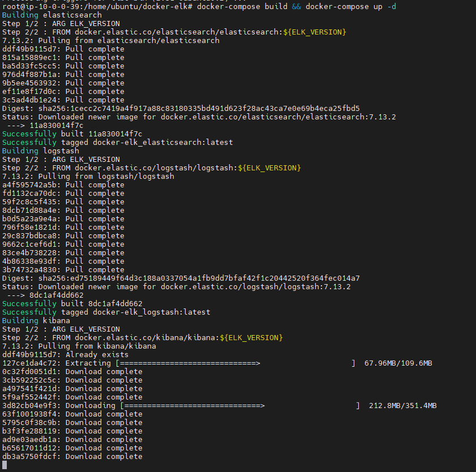Click layer a497541f421d Download complete
476x472 pixels.
[x=72, y=389]
